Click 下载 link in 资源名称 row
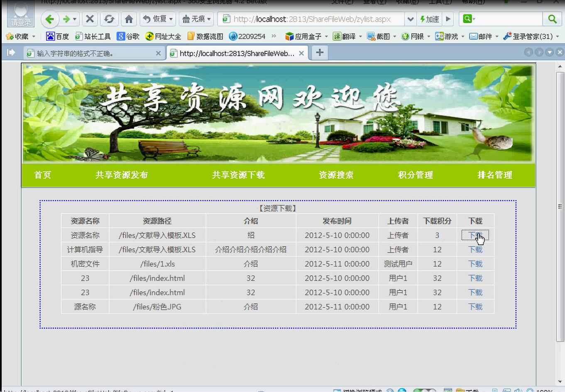Image resolution: width=565 pixels, height=392 pixels. click(x=475, y=235)
